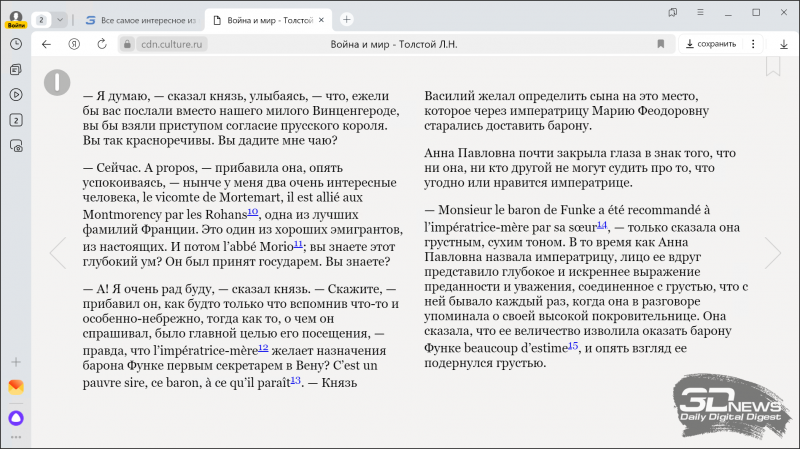Open the three-dot menu beside сохранить
The height and width of the screenshot is (449, 800).
click(x=751, y=44)
